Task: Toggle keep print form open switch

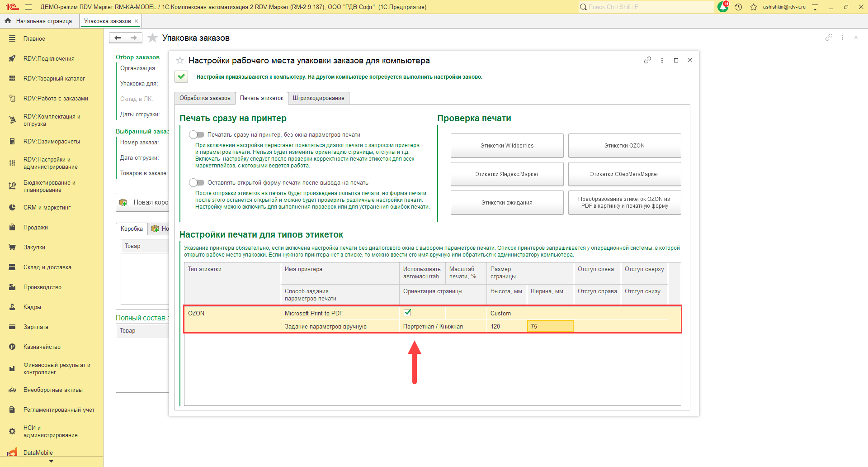Action: tap(197, 182)
